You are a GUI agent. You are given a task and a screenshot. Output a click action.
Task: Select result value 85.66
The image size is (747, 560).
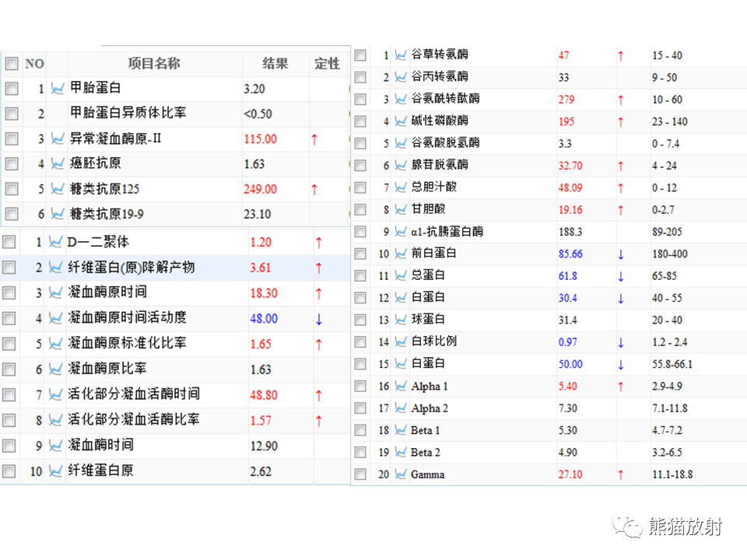(570, 254)
